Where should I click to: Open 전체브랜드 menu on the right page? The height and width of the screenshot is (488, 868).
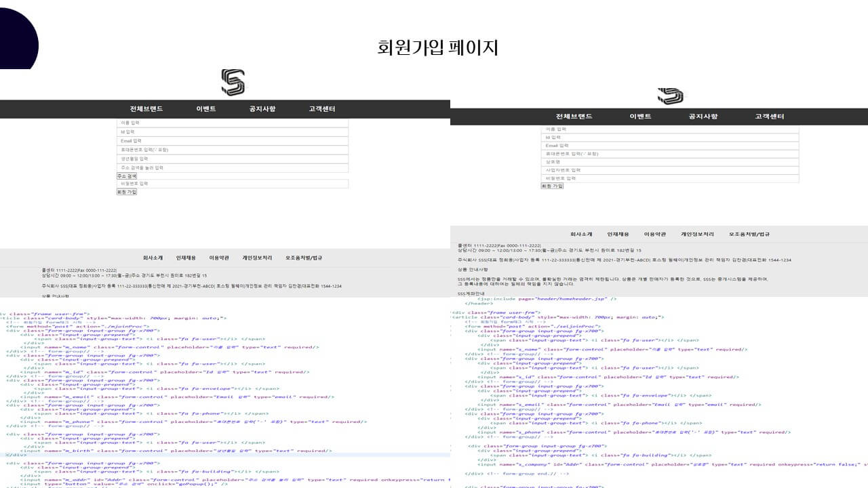(574, 117)
